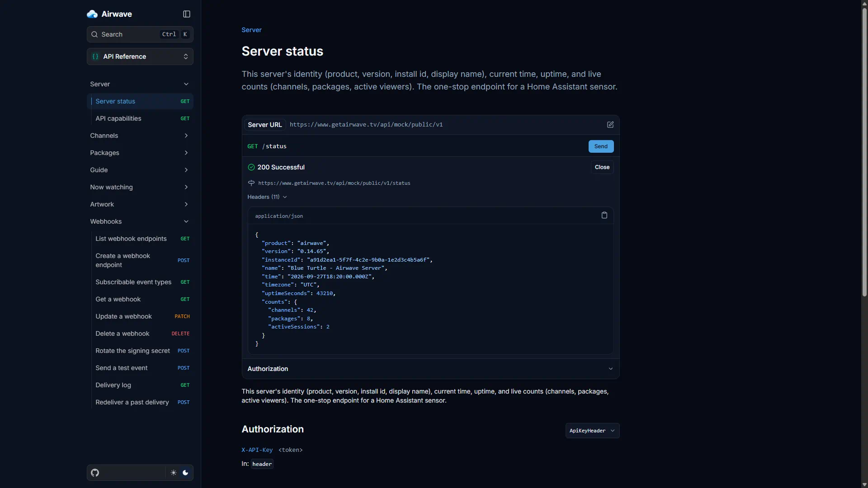Viewport: 868px width, 488px height.
Task: Click the Server status page heading
Action: pos(282,51)
